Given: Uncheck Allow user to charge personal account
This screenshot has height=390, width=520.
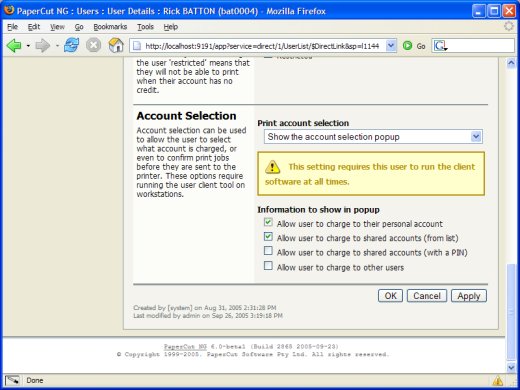Looking at the screenshot, I should 268,222.
